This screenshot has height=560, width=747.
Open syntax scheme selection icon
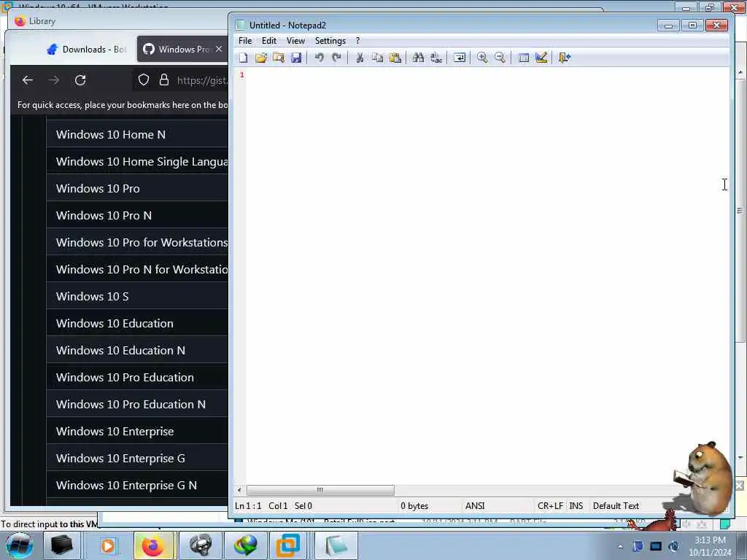(524, 58)
